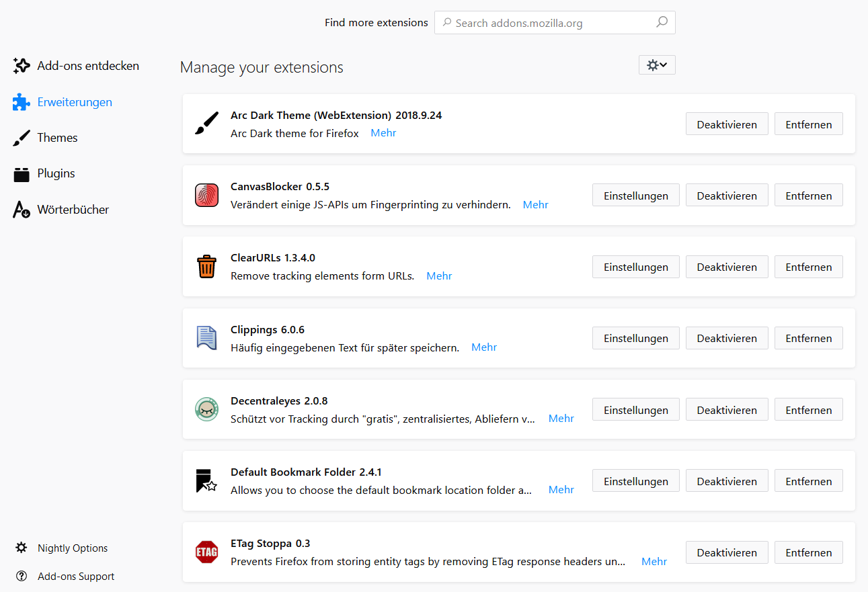Image resolution: width=868 pixels, height=592 pixels.
Task: Show Mehr for ClearURLs
Action: click(439, 276)
